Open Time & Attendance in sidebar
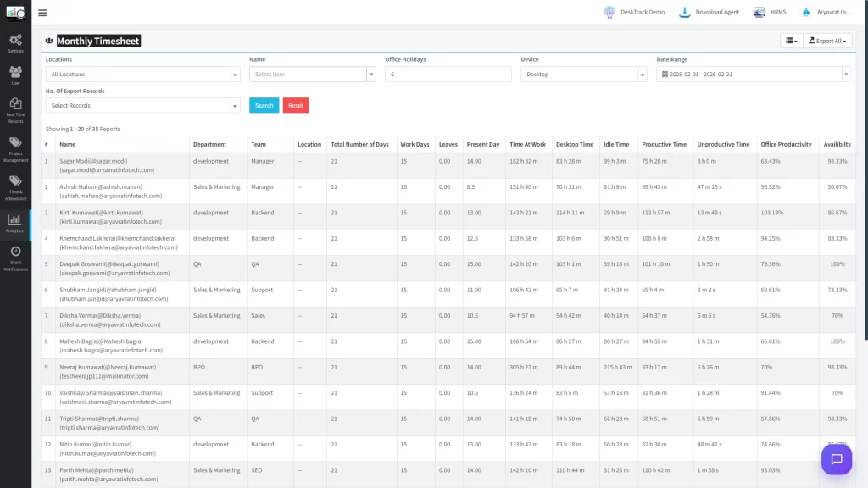 [15, 187]
